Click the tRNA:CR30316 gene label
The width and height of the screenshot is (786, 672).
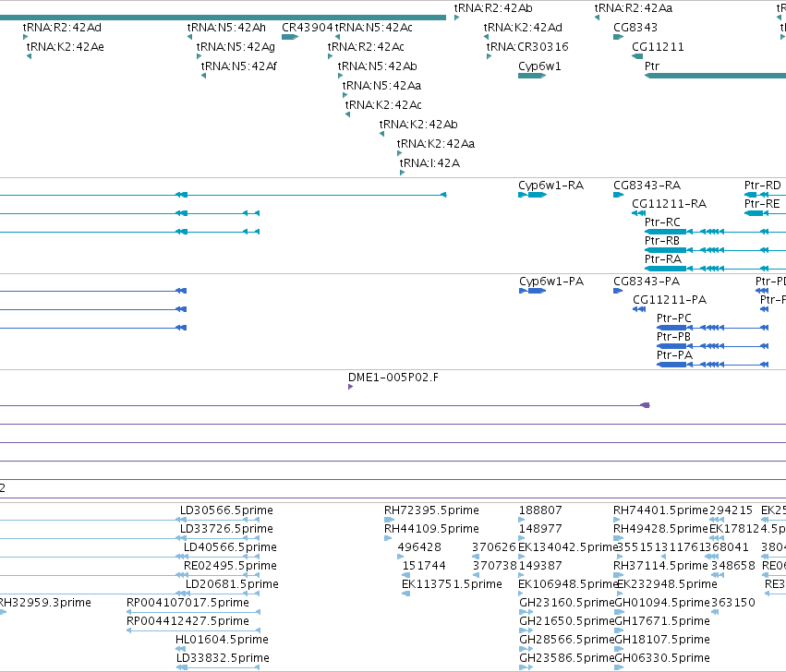pyautogui.click(x=527, y=47)
